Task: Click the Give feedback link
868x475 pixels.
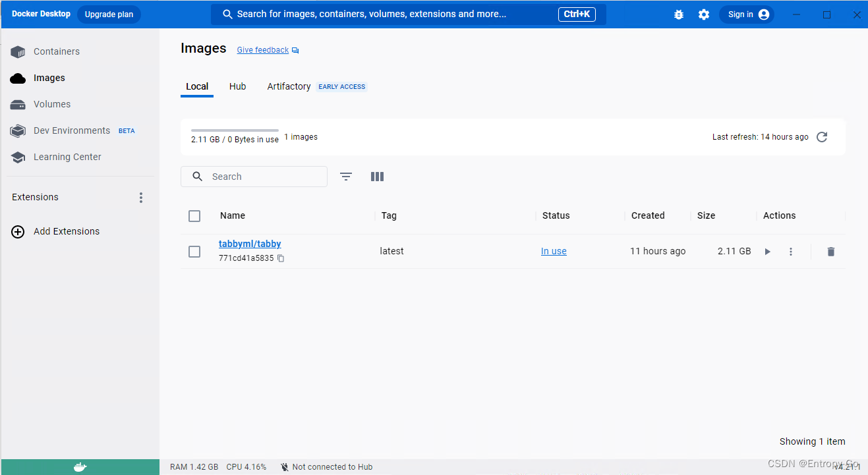Action: [262, 49]
